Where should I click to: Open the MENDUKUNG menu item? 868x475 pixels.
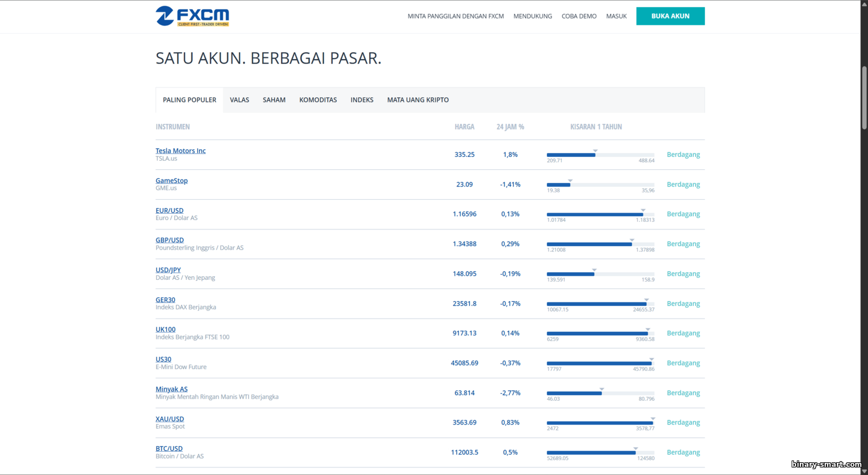pyautogui.click(x=532, y=16)
